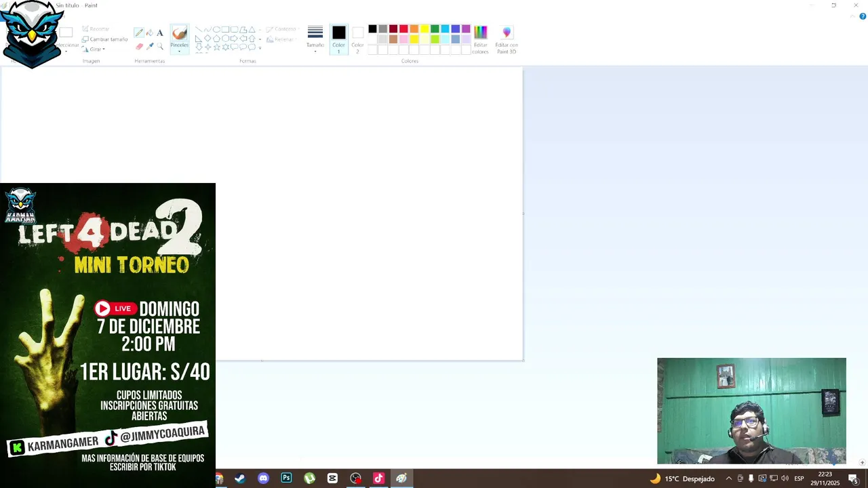Open TikTok app from the taskbar
Viewport: 868px width, 488px height.
point(378,479)
